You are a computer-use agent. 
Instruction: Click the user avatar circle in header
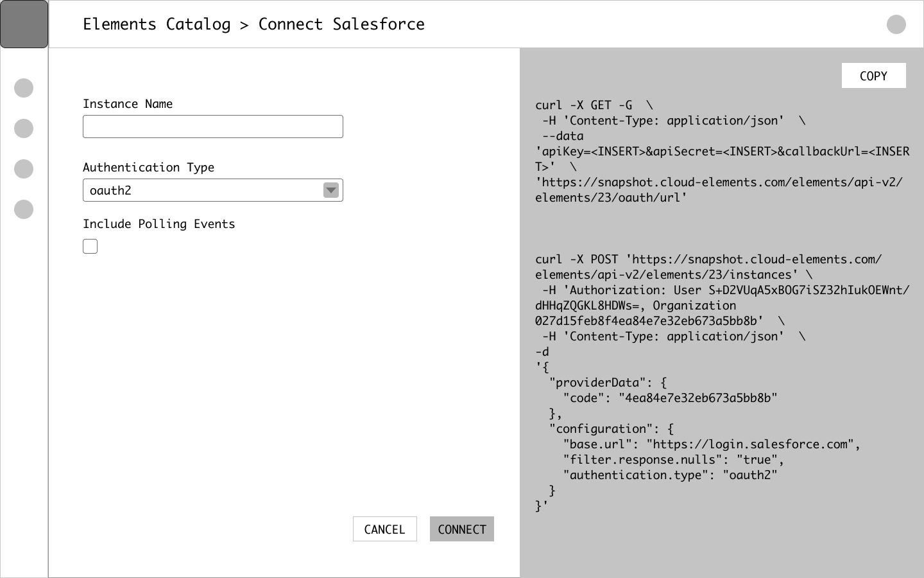click(x=896, y=24)
